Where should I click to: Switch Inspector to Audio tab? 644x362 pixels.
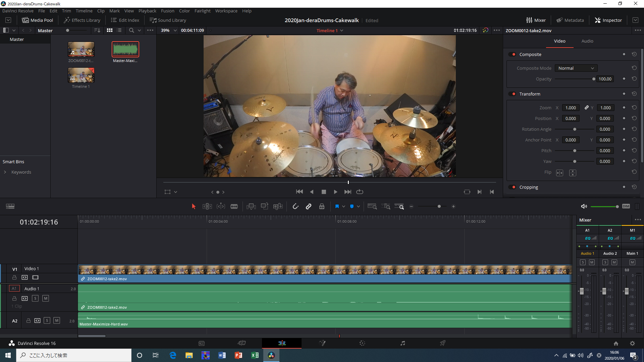click(x=587, y=41)
